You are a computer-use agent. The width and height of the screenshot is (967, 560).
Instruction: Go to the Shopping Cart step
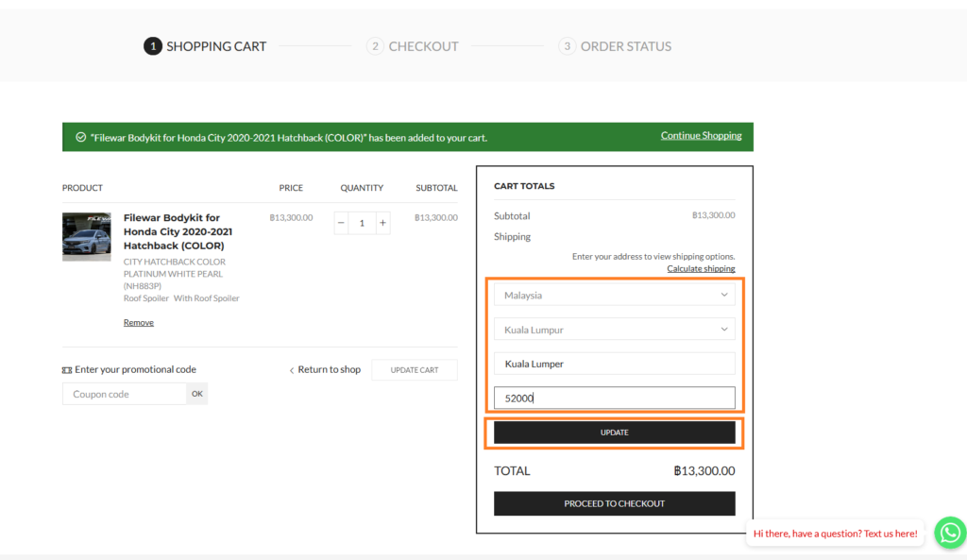[x=205, y=46]
